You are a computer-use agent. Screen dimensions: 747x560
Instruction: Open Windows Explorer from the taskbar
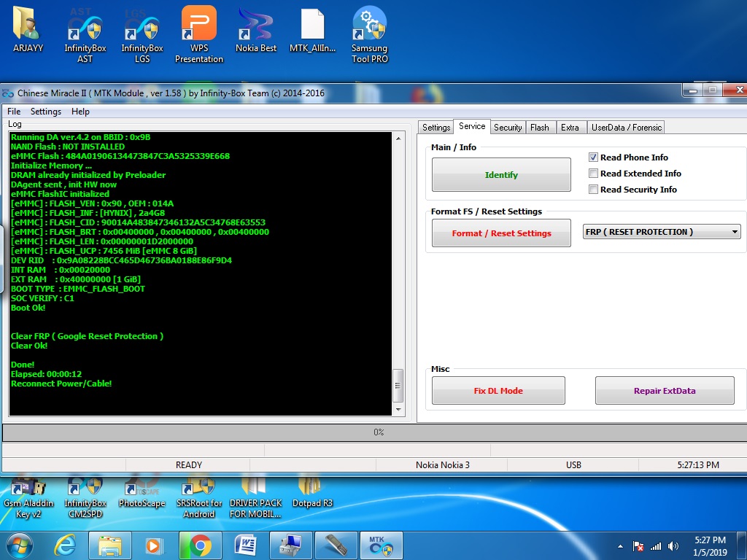pos(110,545)
